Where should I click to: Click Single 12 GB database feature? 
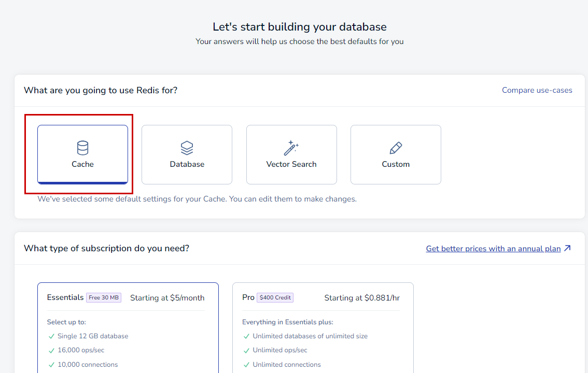(93, 336)
